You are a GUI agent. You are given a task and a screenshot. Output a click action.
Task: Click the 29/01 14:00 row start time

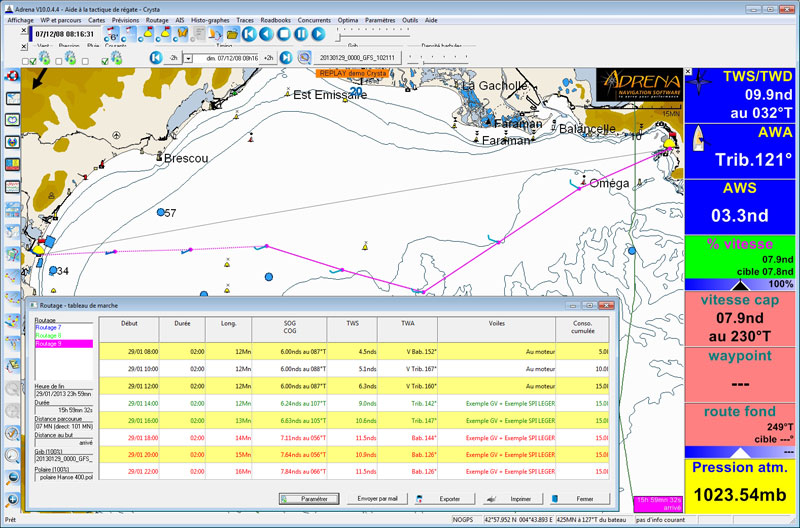pos(143,404)
